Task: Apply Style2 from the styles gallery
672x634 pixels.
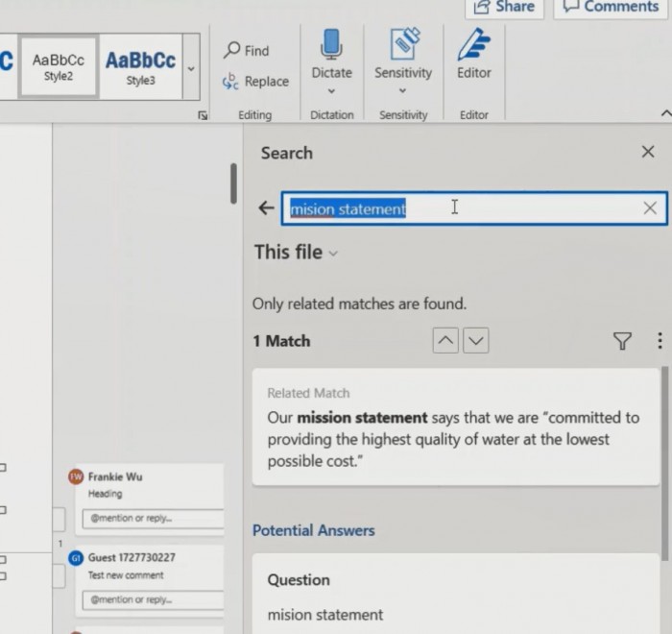Action: (x=58, y=67)
